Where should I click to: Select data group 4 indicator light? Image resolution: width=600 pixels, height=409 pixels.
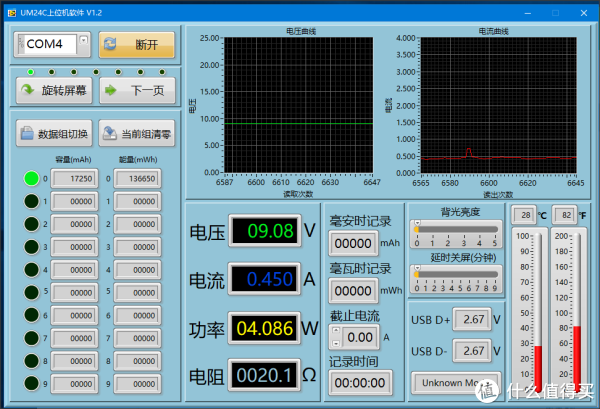(31, 270)
